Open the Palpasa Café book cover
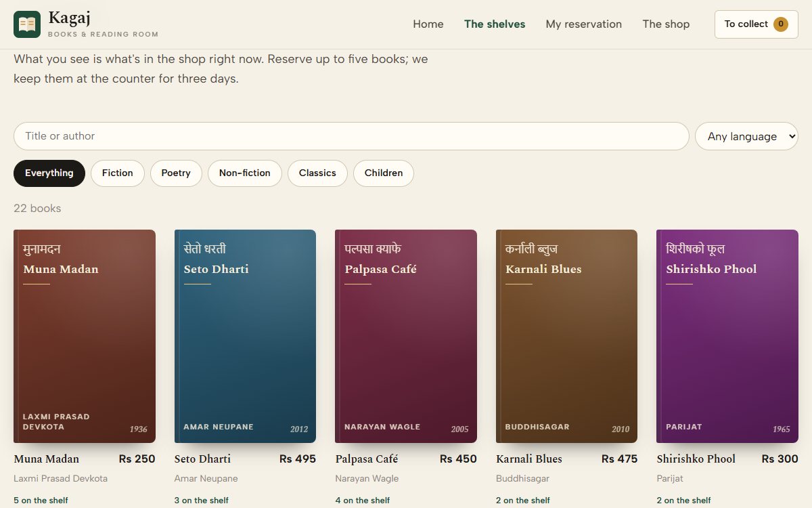The image size is (812, 508). [406, 336]
